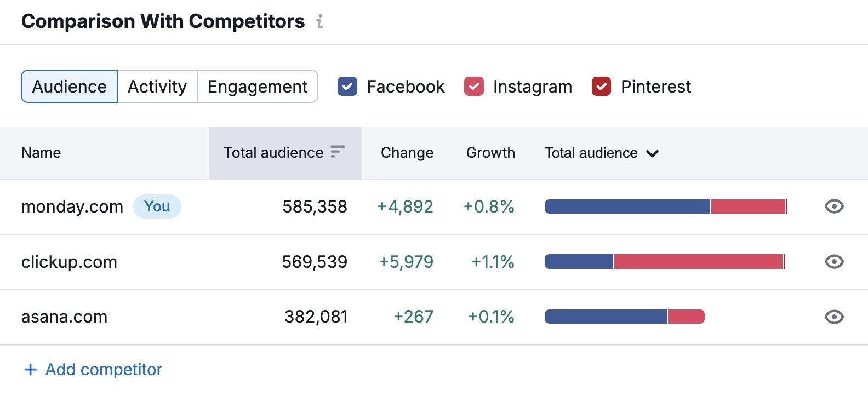Viewport: 868px width, 402px height.
Task: Click the Change column header
Action: pyautogui.click(x=406, y=153)
